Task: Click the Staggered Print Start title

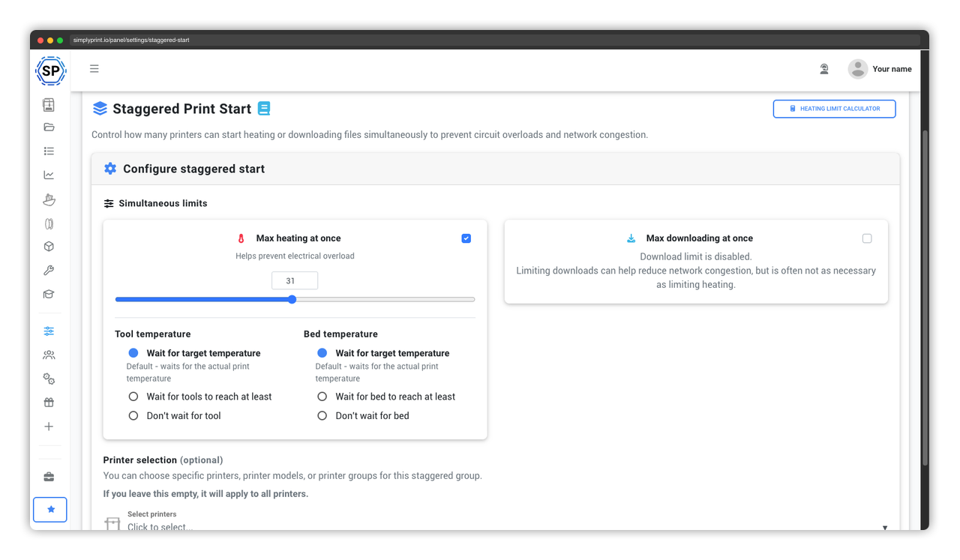Action: click(x=182, y=109)
